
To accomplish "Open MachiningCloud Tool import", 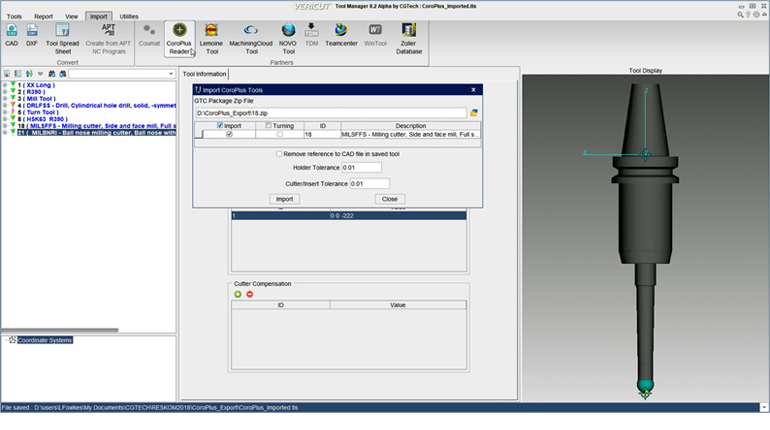I will 251,39.
